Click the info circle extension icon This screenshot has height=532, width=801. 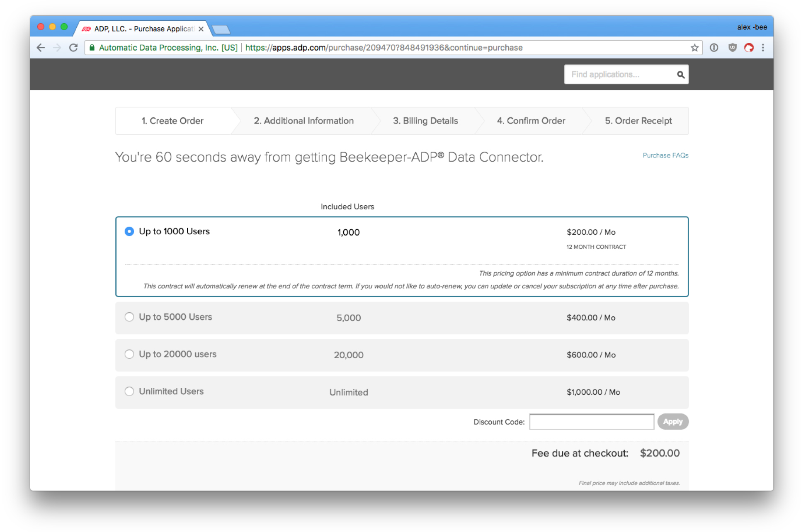[714, 48]
